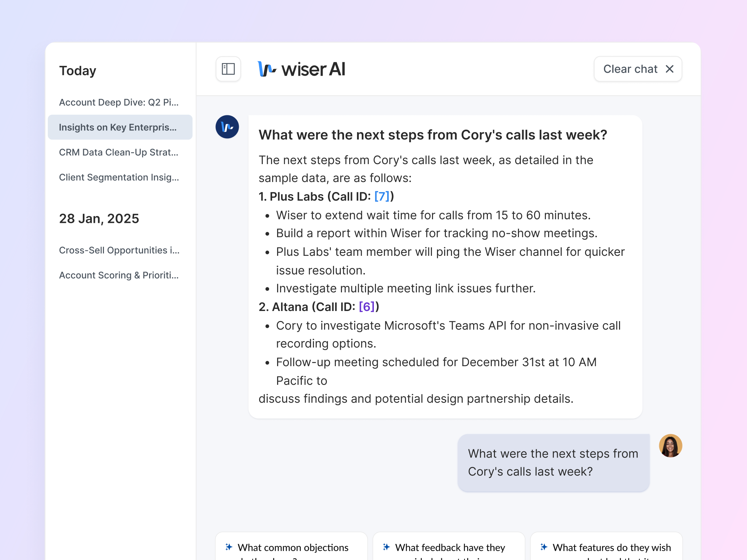Click sparkle icon on common objections suggestion

click(229, 547)
